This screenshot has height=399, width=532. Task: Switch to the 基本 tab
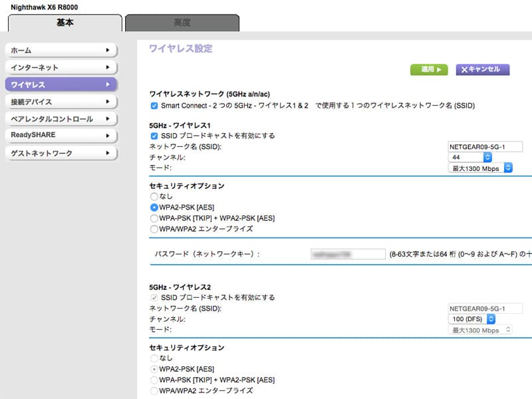click(65, 23)
